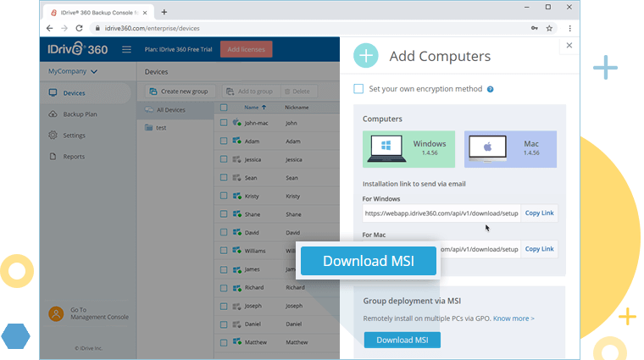The image size is (644, 360).
Task: Click the Daniel offline device icon
Action: (237, 324)
